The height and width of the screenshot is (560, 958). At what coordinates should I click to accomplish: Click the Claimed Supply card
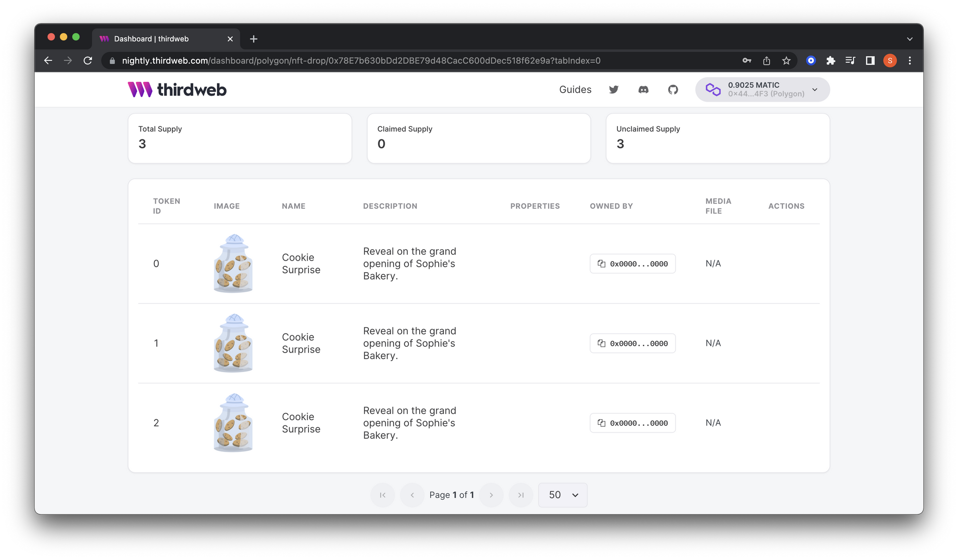479,138
